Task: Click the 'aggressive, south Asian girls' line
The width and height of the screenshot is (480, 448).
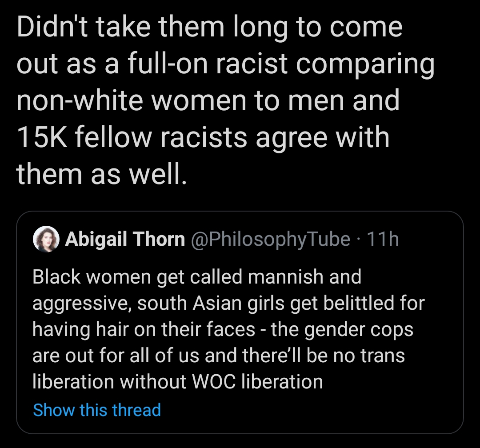Action: pos(228,304)
